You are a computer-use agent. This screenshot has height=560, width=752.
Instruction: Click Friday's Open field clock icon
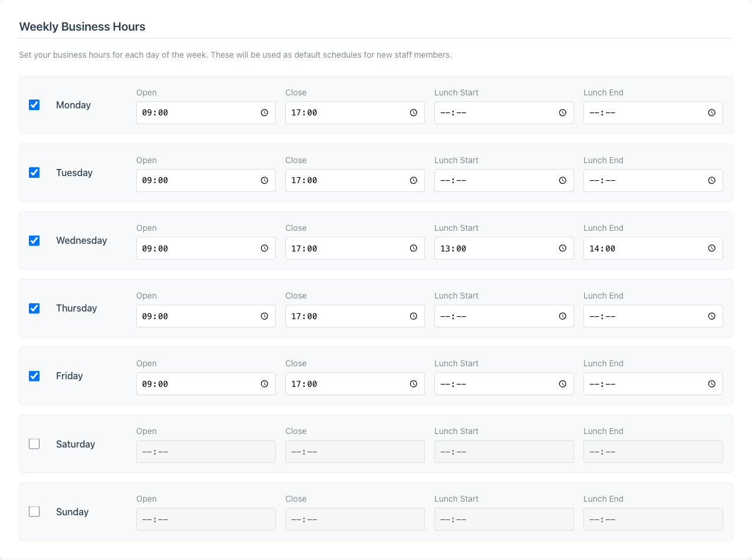click(263, 383)
